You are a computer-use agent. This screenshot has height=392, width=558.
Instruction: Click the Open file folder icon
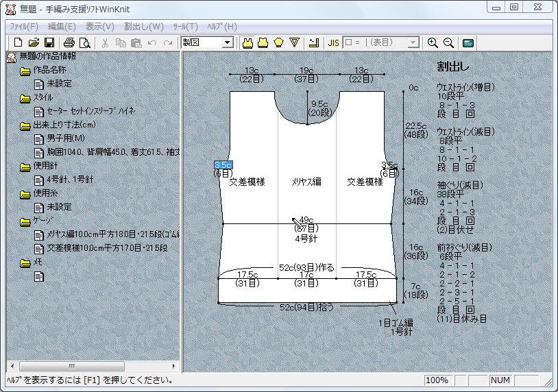(x=34, y=42)
